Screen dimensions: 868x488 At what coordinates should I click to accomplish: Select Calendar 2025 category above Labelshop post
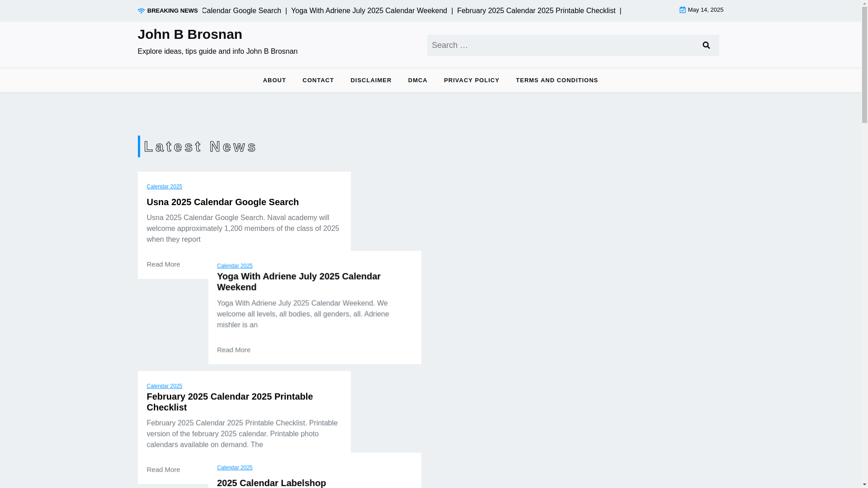point(235,468)
